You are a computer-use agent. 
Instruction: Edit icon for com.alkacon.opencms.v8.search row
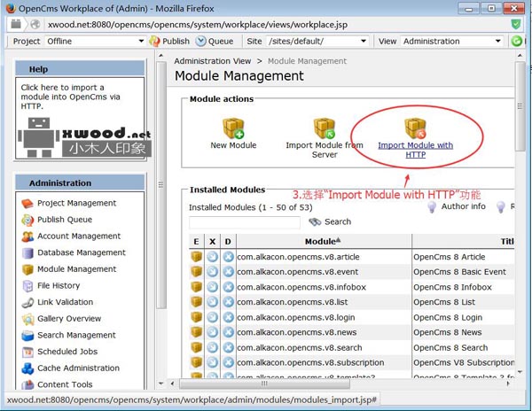pos(197,347)
